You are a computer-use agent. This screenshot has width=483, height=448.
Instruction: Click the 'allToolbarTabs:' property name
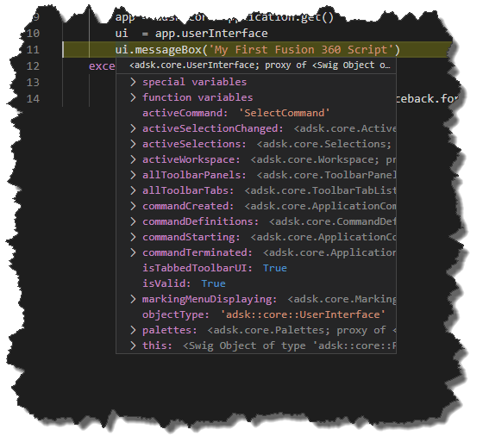[188, 190]
